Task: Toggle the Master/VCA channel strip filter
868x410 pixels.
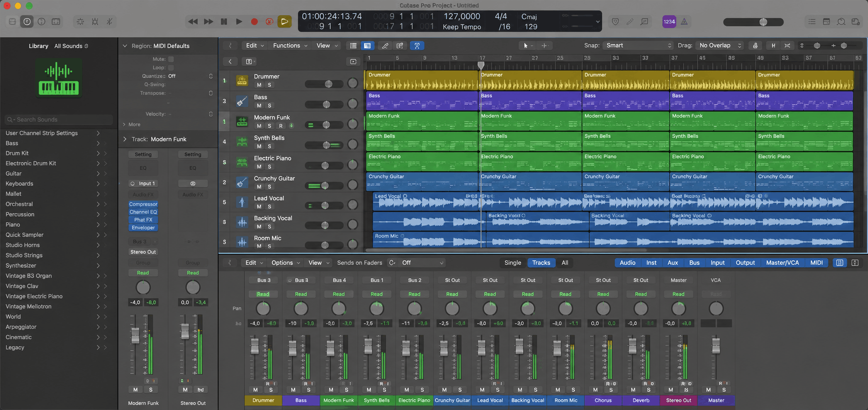Action: (x=782, y=263)
